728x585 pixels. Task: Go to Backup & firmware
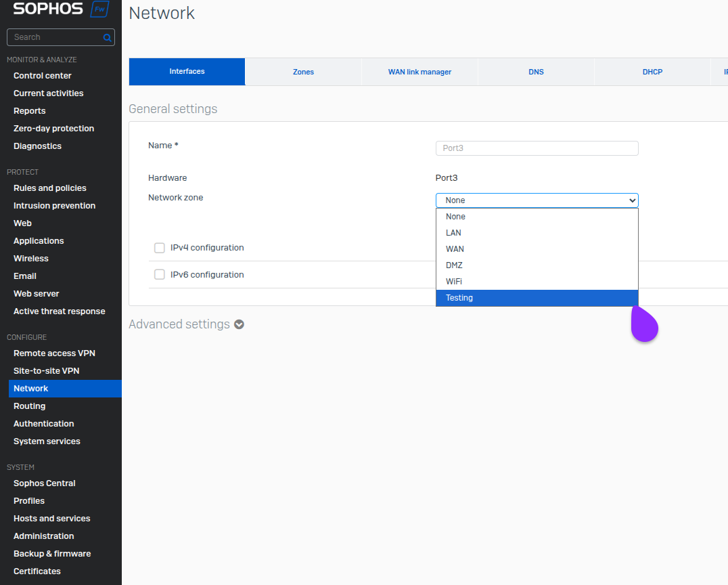pos(52,554)
